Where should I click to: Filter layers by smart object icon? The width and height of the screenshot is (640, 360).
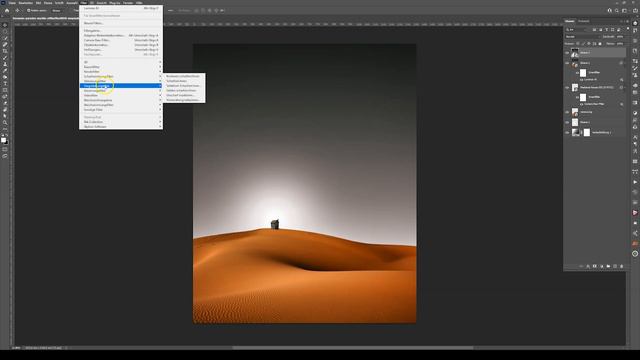coord(618,29)
